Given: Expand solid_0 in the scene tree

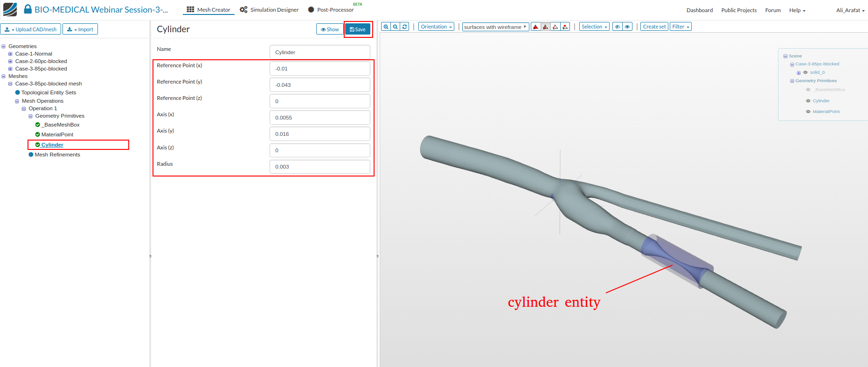Looking at the screenshot, I should point(799,73).
